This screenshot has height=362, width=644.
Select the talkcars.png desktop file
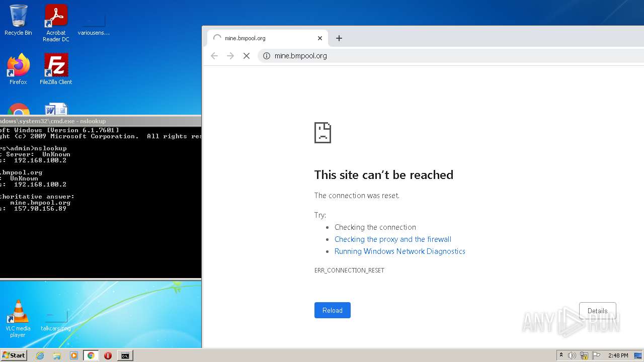click(56, 321)
